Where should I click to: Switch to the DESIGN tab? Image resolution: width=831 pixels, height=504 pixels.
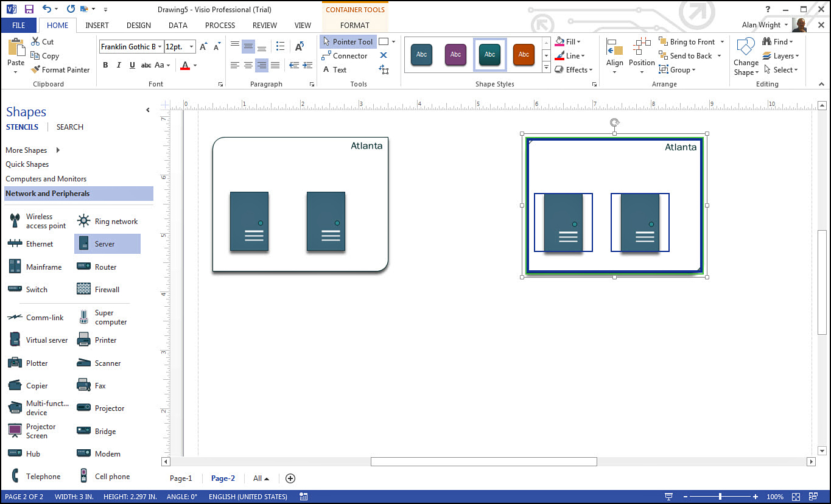click(139, 26)
